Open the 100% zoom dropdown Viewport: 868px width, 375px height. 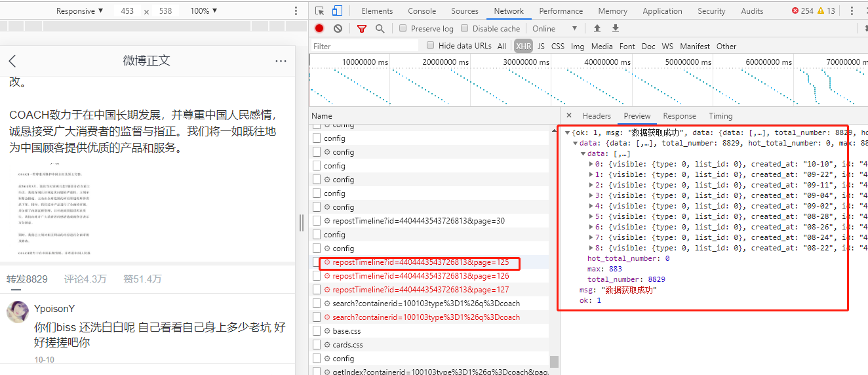(x=203, y=10)
